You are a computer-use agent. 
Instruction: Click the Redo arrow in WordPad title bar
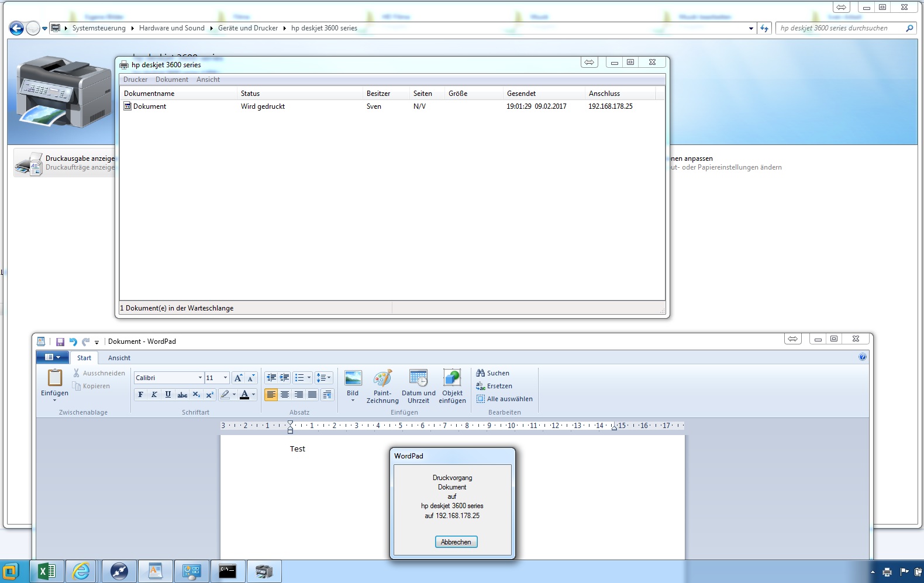coord(86,341)
